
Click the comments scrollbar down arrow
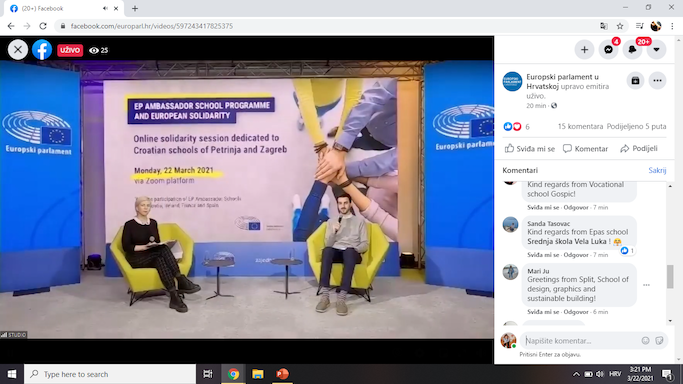[x=670, y=321]
